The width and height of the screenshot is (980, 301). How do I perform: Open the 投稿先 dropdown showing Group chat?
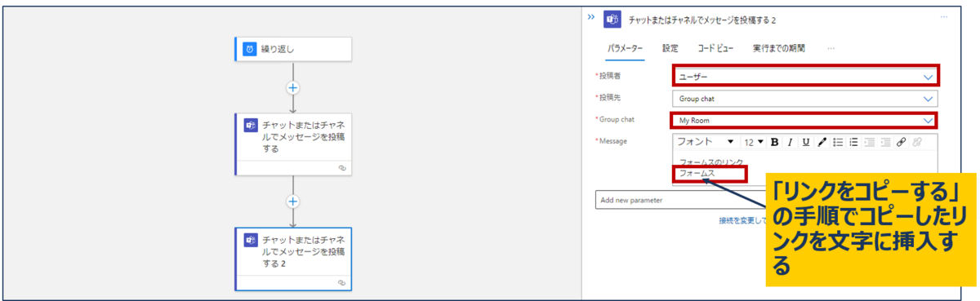[806, 99]
